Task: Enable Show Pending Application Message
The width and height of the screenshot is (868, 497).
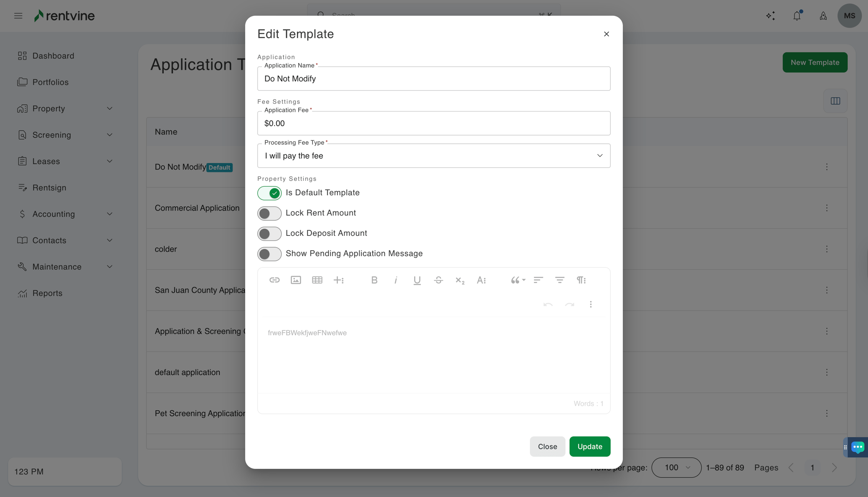Action: [269, 254]
